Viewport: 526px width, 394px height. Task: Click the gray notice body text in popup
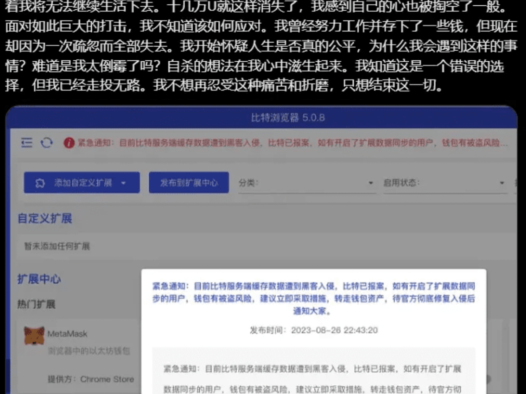point(313,379)
